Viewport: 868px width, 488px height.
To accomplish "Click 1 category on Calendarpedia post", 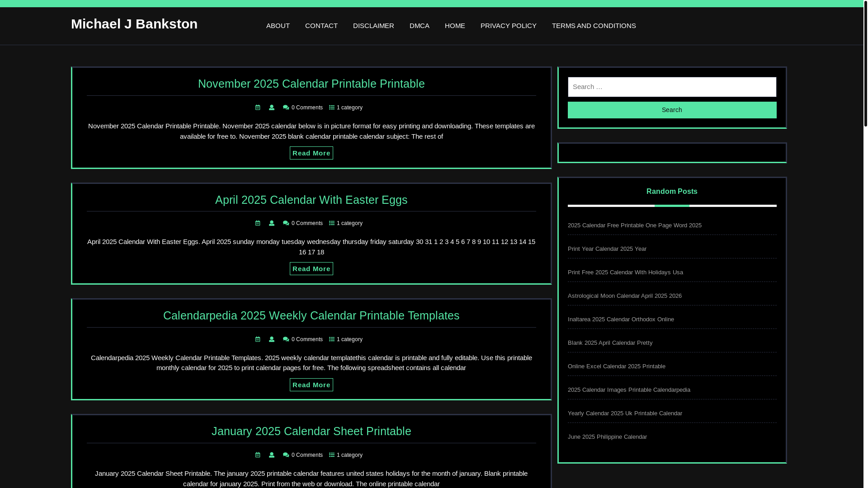I will (x=349, y=339).
